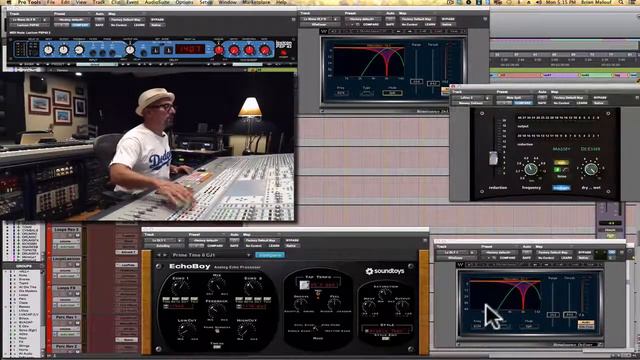640x360 pixels.
Task: Click the Feel knob in EchoBoy
Action: tap(334, 304)
